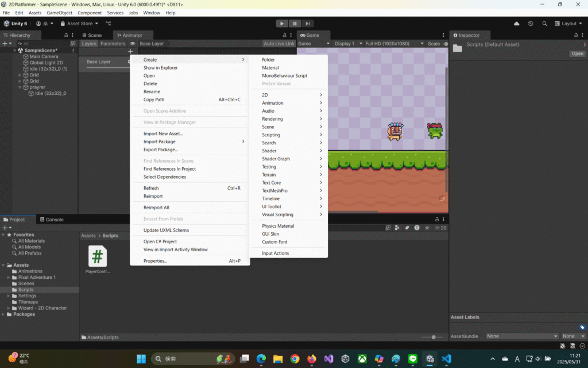Open the Display 1 dropdown
This screenshot has height=368, width=588.
point(349,44)
